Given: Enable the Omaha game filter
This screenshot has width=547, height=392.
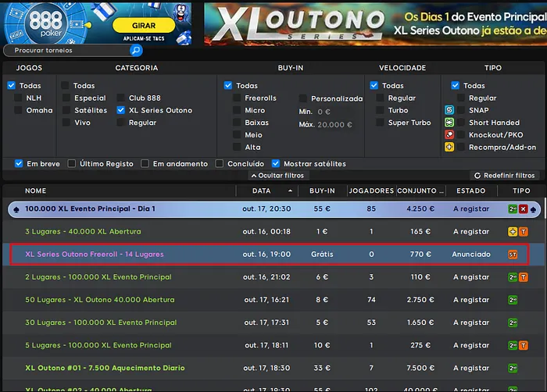Looking at the screenshot, I should click(x=18, y=110).
